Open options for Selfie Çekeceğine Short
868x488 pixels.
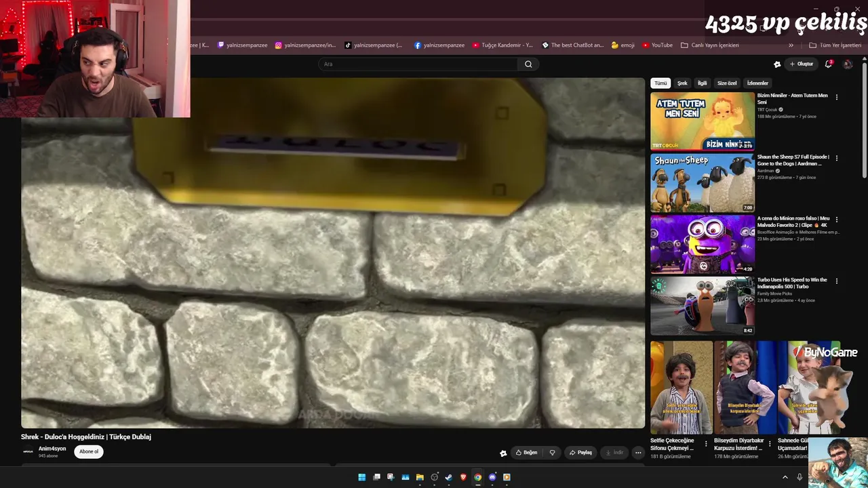[706, 444]
